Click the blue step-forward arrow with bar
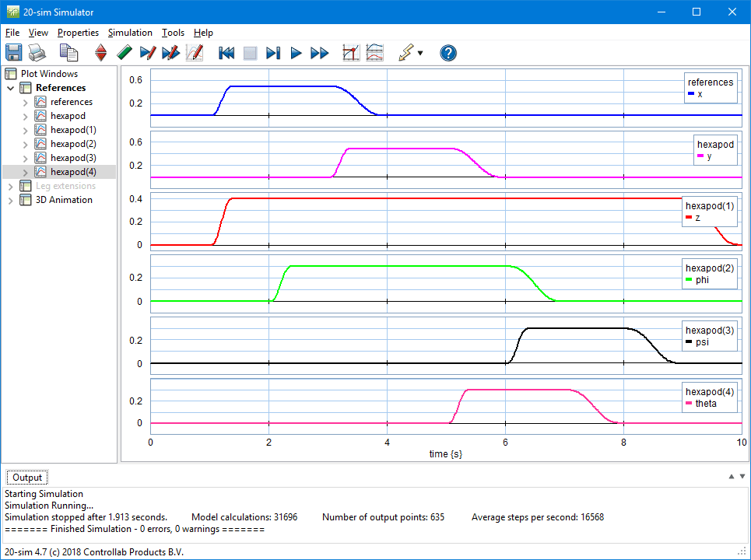Image resolution: width=751 pixels, height=560 pixels. coord(273,53)
